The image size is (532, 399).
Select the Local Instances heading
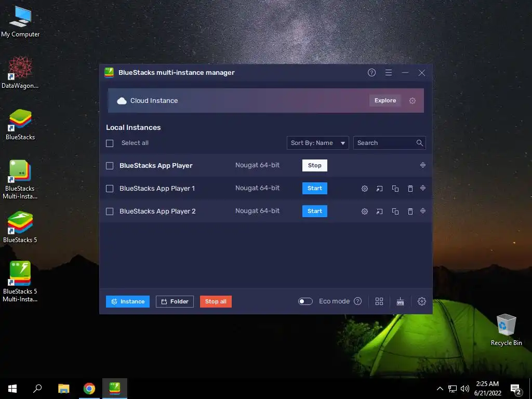click(134, 127)
